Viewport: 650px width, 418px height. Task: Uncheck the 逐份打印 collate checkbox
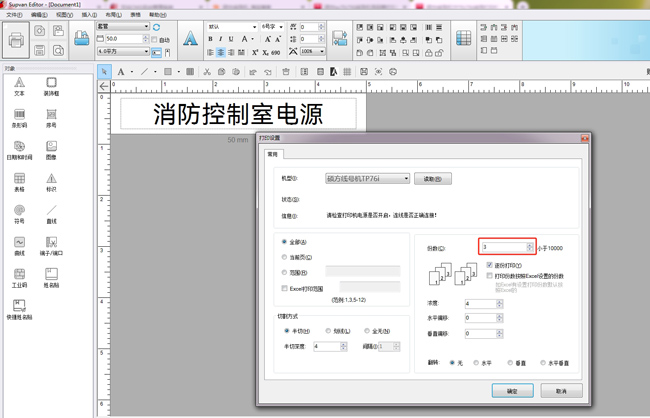coord(489,265)
